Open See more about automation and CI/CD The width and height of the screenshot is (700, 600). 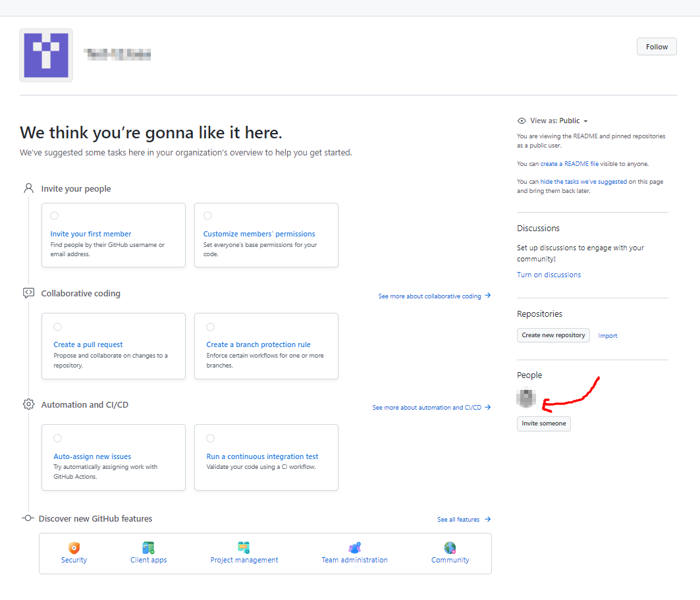pos(427,408)
